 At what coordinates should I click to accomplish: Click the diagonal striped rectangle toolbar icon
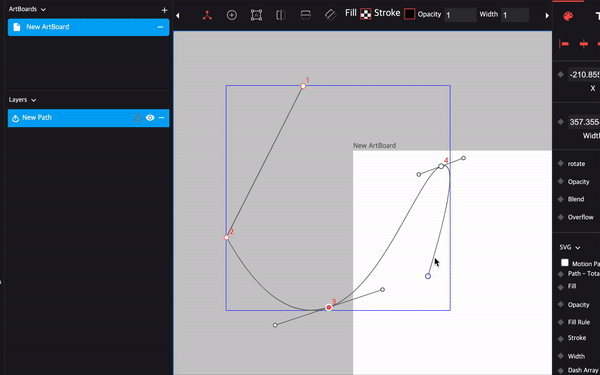(330, 15)
